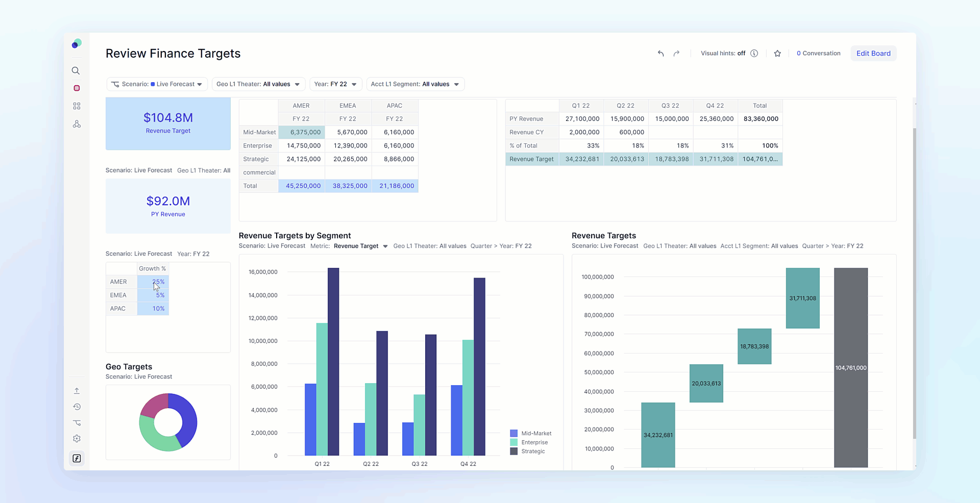Screen dimensions: 980x503
Task: Toggle Visual hints off setting
Action: [723, 54]
